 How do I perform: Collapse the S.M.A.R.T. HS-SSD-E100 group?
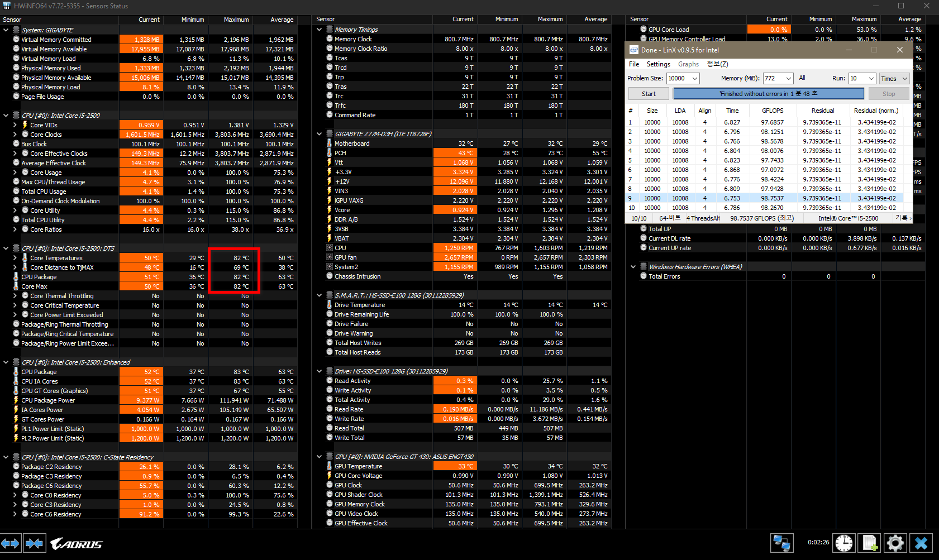[320, 295]
